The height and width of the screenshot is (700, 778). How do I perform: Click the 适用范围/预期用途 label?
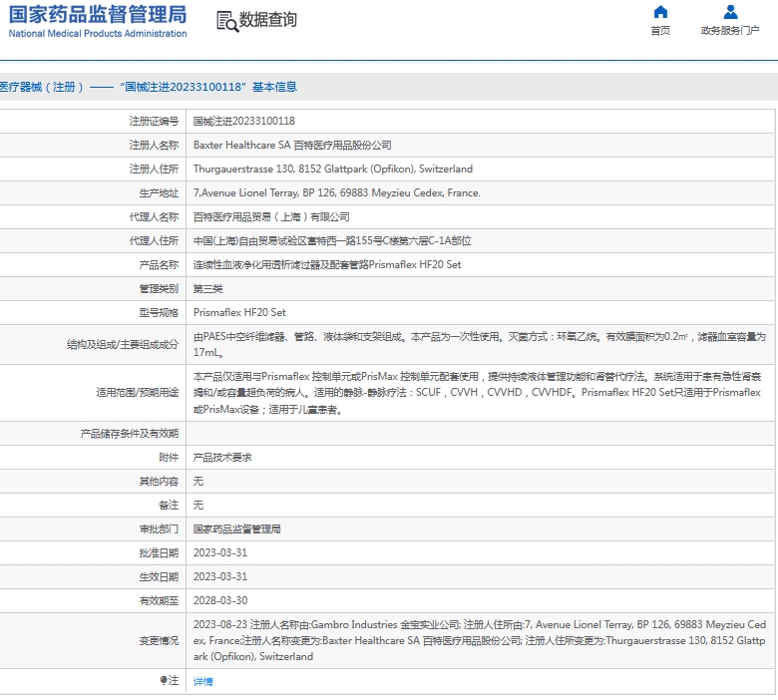(x=137, y=393)
